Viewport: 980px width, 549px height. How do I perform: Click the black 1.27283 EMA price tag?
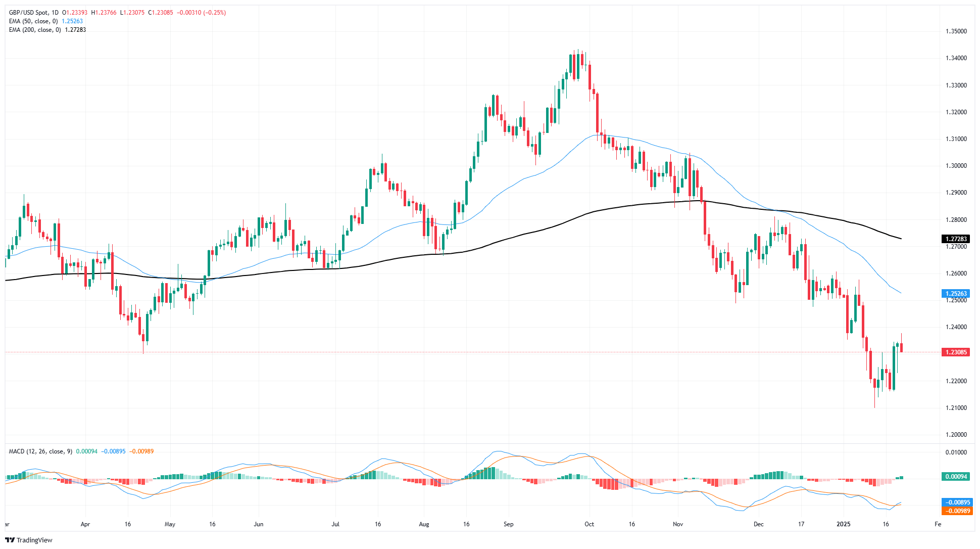click(x=955, y=239)
